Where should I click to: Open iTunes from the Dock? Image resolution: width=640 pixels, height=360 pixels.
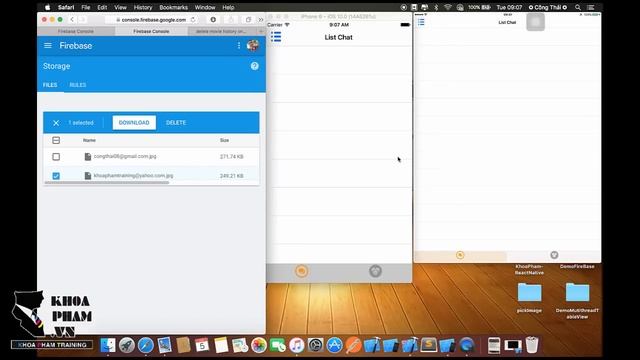click(297, 345)
